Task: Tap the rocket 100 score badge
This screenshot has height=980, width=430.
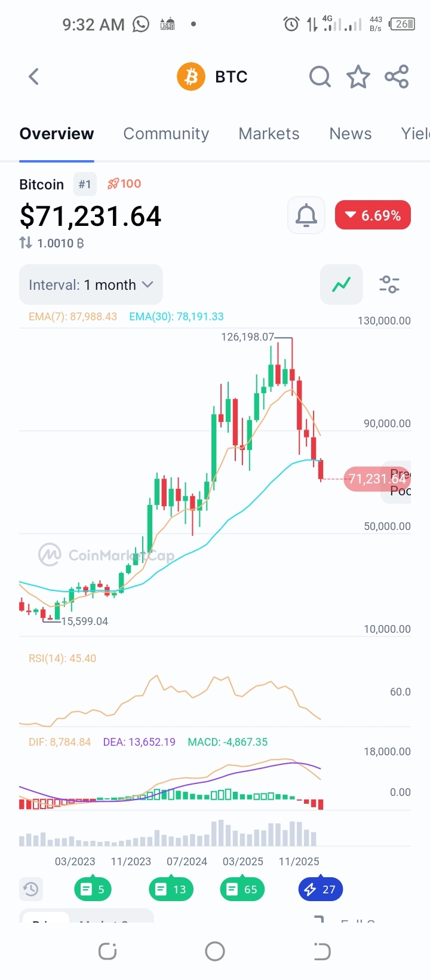Action: (x=124, y=183)
